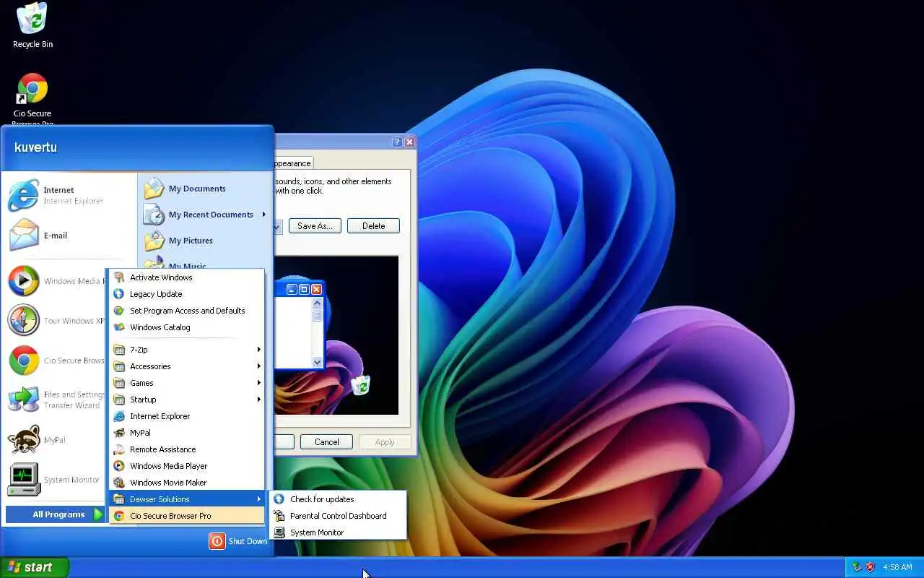Screen dimensions: 924x578
Task: Click the Shut Down power icon
Action: 217,541
